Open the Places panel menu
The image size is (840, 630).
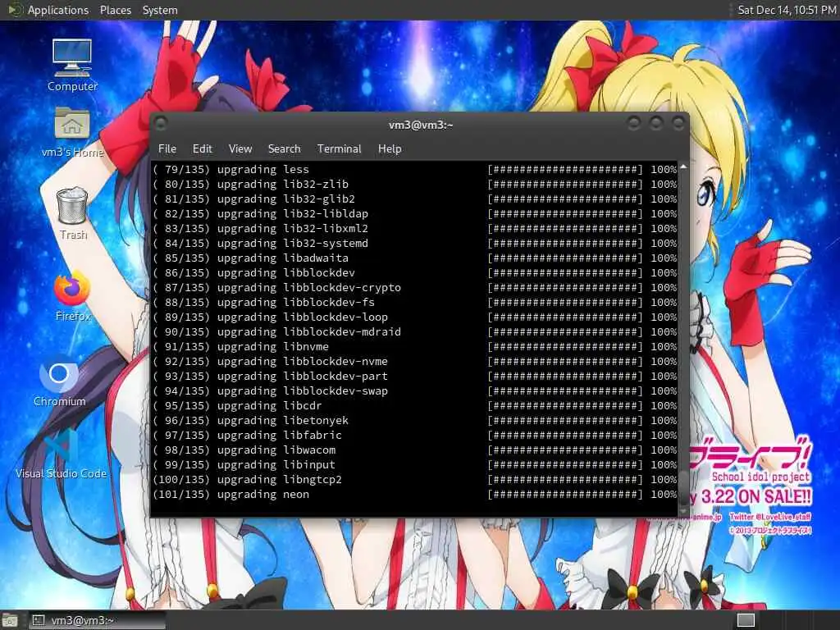(x=115, y=10)
